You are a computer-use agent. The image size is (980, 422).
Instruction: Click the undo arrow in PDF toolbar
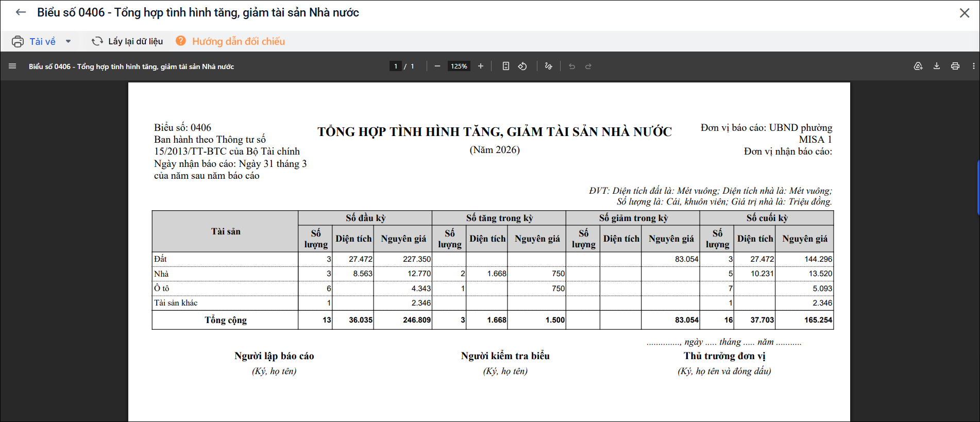tap(572, 66)
